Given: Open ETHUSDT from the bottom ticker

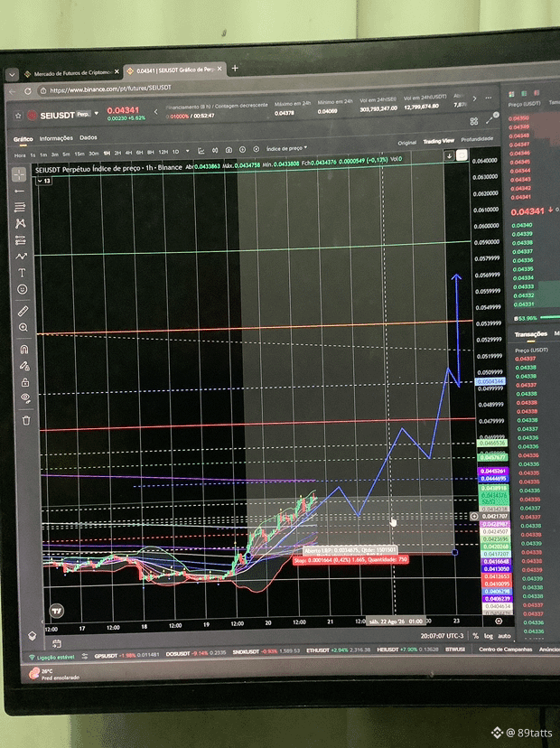Looking at the screenshot, I should pyautogui.click(x=338, y=650).
